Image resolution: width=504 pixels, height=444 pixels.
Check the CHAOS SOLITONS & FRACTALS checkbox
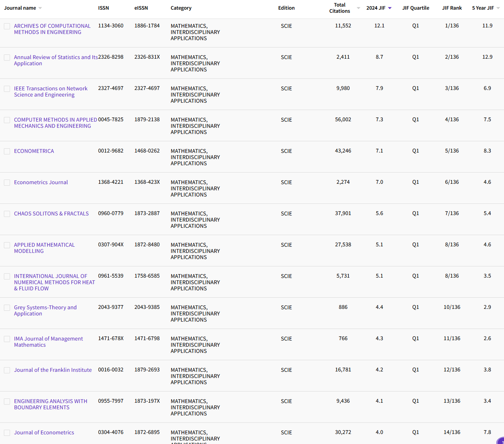pyautogui.click(x=7, y=214)
